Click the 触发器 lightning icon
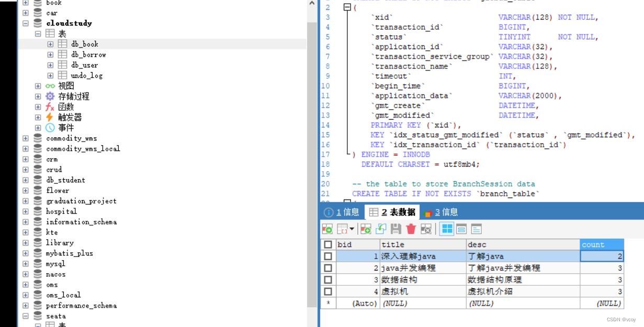Image resolution: width=644 pixels, height=327 pixels. pyautogui.click(x=50, y=117)
